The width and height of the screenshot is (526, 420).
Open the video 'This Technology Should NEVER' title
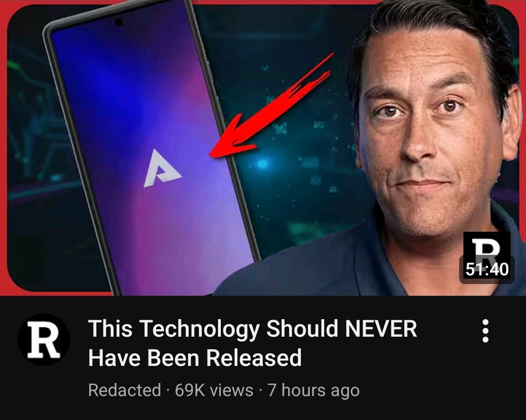click(253, 328)
